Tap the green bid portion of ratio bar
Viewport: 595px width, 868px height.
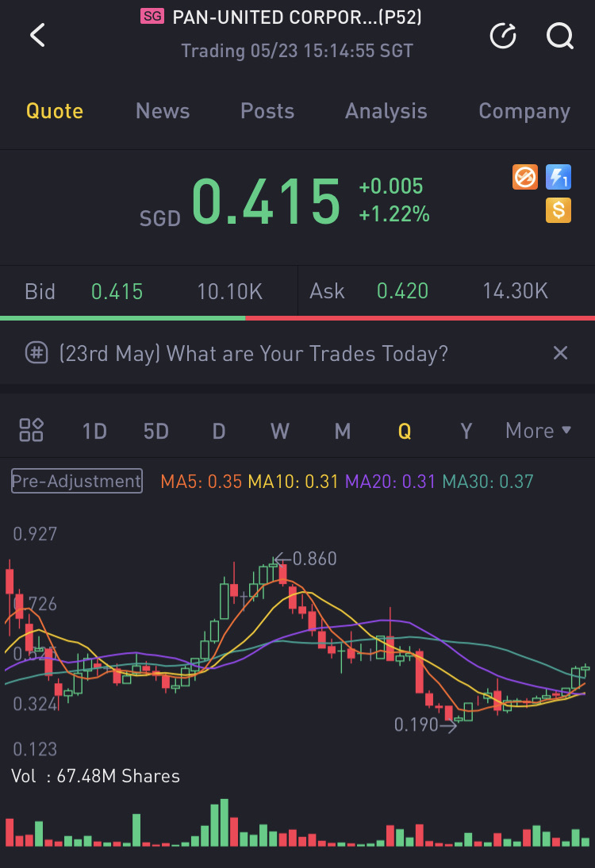pos(122,318)
